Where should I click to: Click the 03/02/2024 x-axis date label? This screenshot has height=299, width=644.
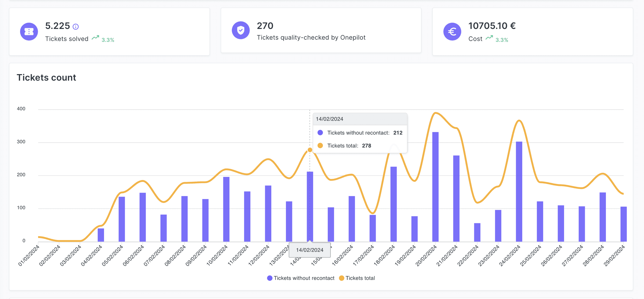[71, 255]
